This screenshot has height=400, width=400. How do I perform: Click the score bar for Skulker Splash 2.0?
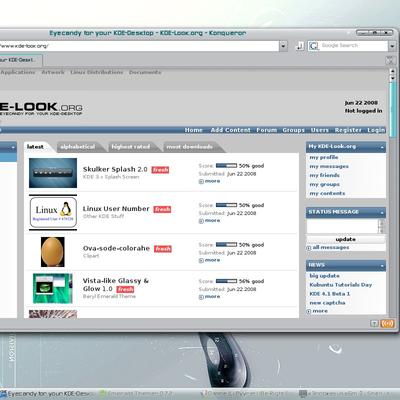click(226, 166)
